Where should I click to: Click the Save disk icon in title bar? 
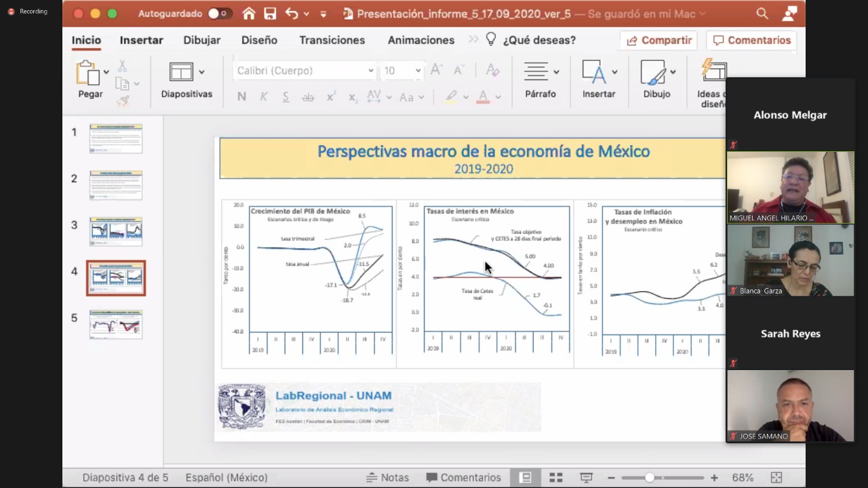[x=270, y=14]
